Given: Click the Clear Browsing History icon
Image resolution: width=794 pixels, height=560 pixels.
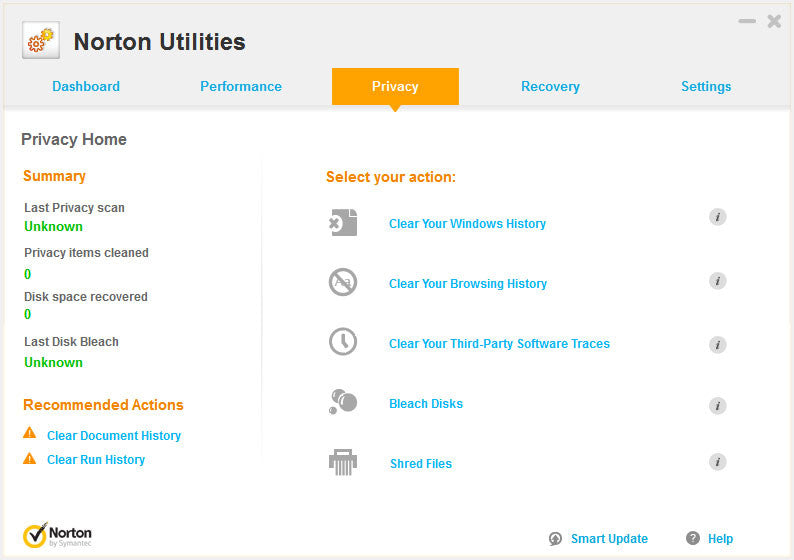Looking at the screenshot, I should pyautogui.click(x=343, y=283).
